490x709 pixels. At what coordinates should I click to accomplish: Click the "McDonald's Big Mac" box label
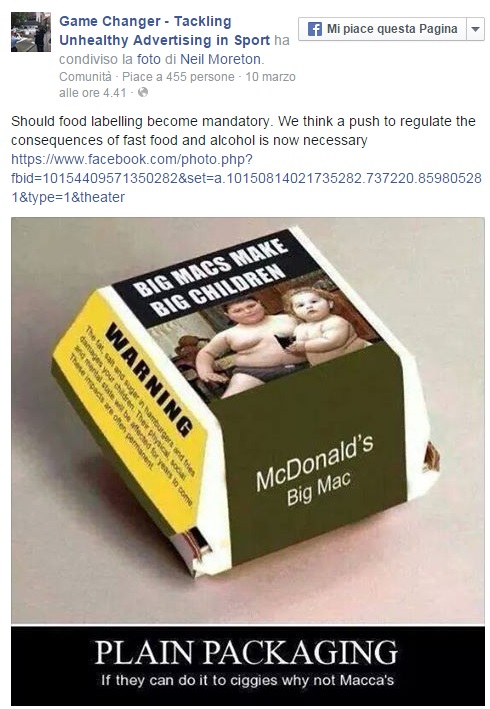315,470
